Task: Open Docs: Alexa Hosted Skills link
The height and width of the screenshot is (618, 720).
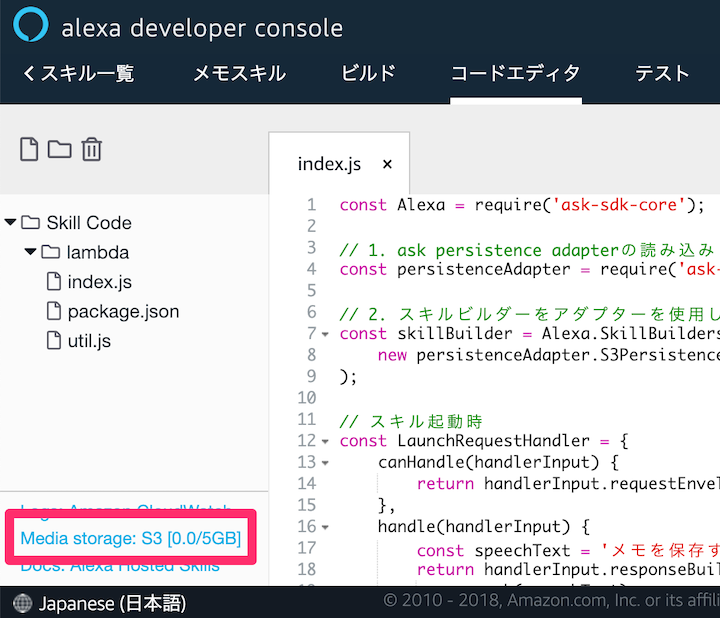Action: 120,566
